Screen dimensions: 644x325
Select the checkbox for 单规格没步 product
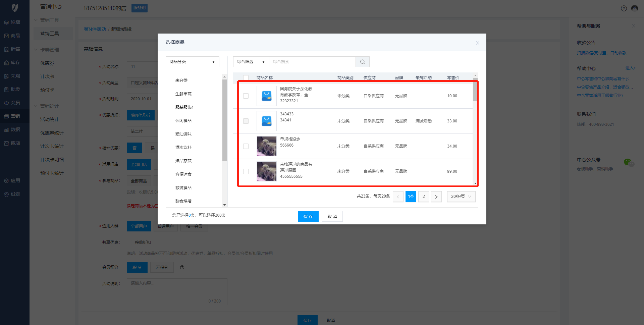246,146
